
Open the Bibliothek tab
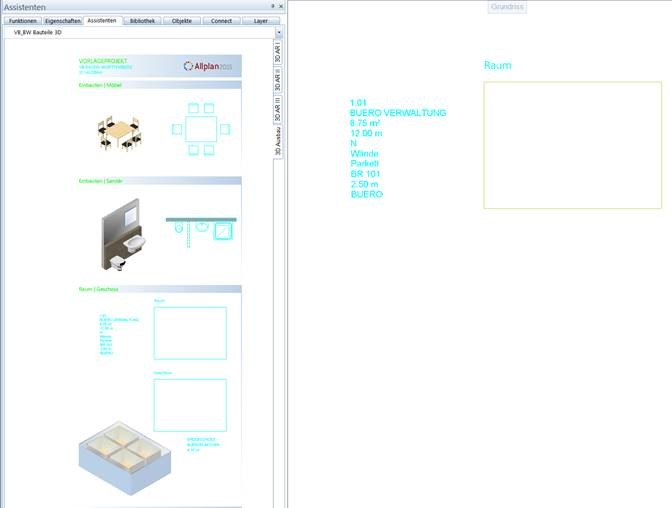click(142, 20)
